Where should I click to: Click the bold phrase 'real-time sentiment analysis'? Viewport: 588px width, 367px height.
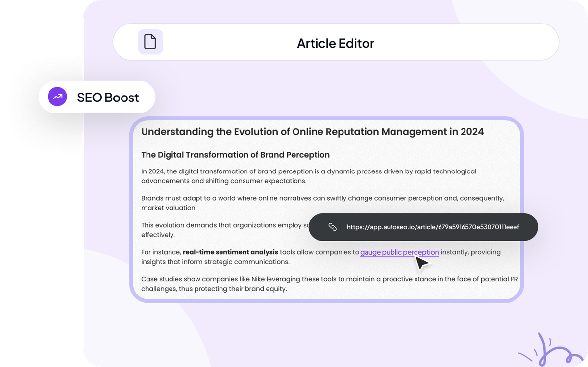coord(230,252)
